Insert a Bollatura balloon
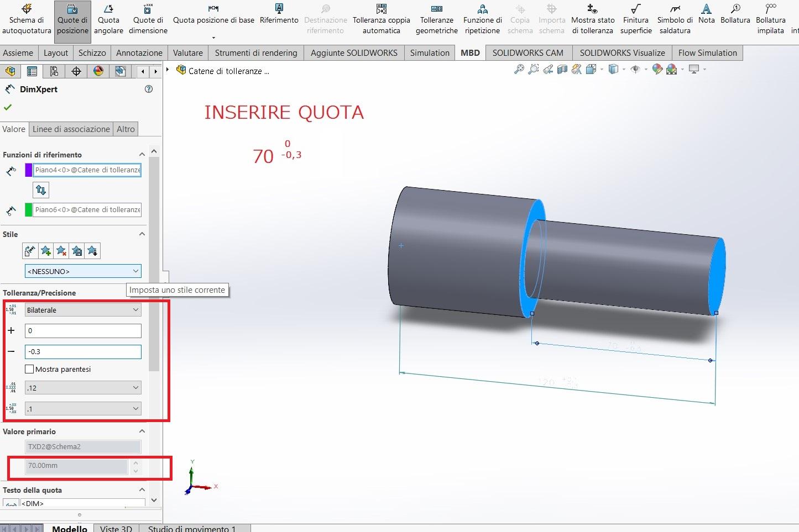 pos(735,14)
